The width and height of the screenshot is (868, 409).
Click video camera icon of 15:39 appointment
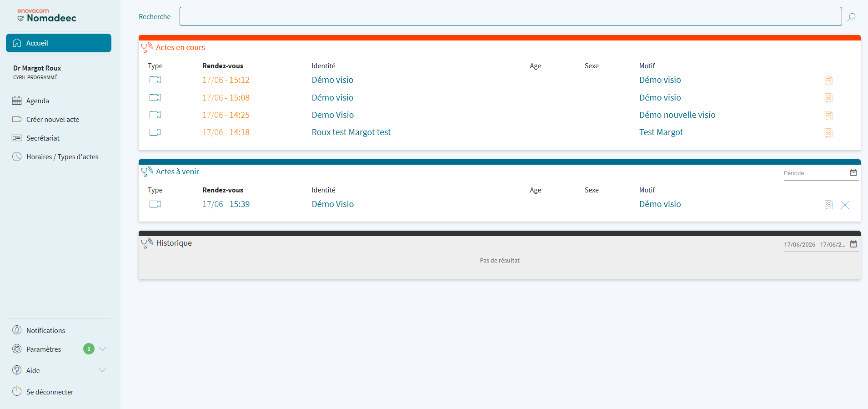pyautogui.click(x=155, y=204)
